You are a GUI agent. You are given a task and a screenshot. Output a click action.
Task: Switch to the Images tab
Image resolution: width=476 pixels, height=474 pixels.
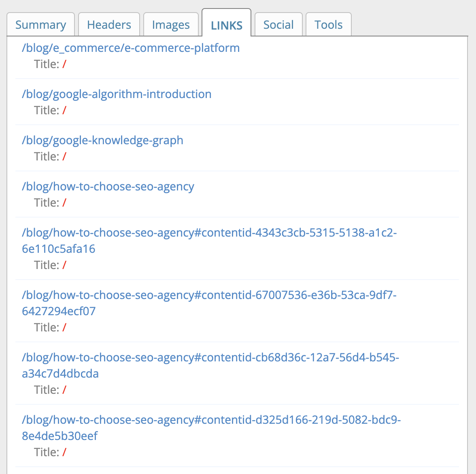171,24
